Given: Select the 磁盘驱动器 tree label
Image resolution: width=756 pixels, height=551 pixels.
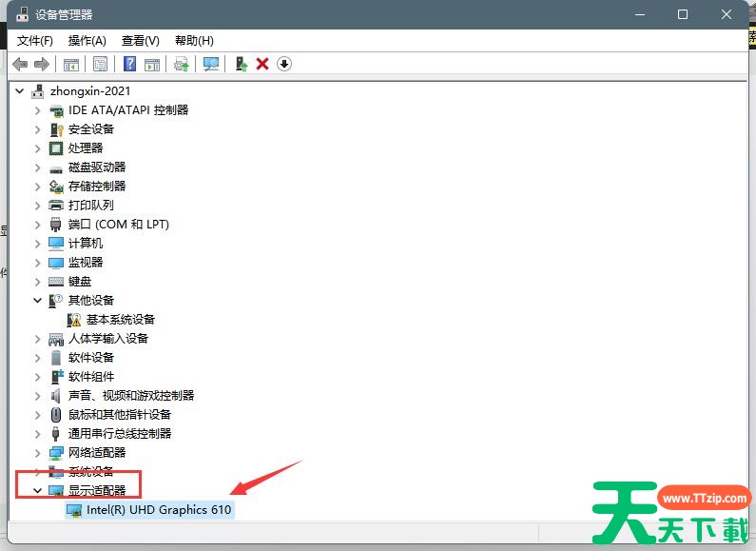Looking at the screenshot, I should (97, 167).
